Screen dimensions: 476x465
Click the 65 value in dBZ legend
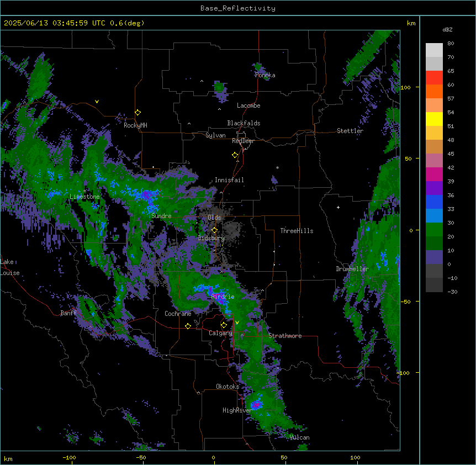pyautogui.click(x=451, y=71)
